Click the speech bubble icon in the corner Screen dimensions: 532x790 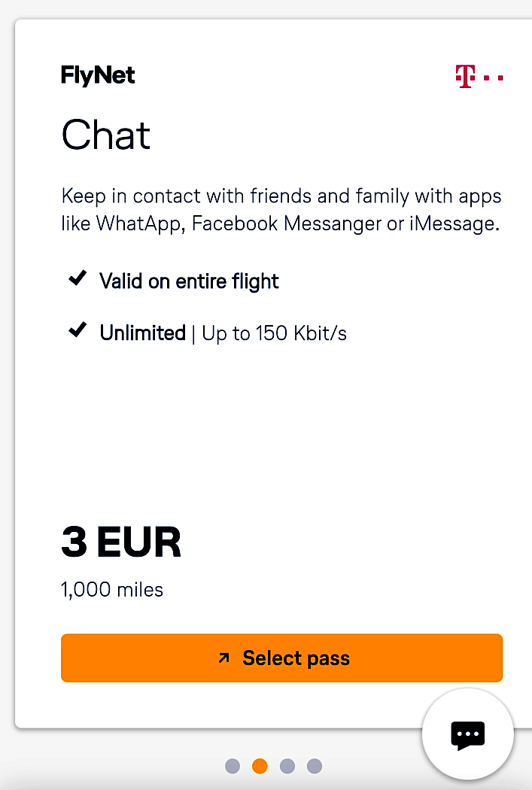467,734
